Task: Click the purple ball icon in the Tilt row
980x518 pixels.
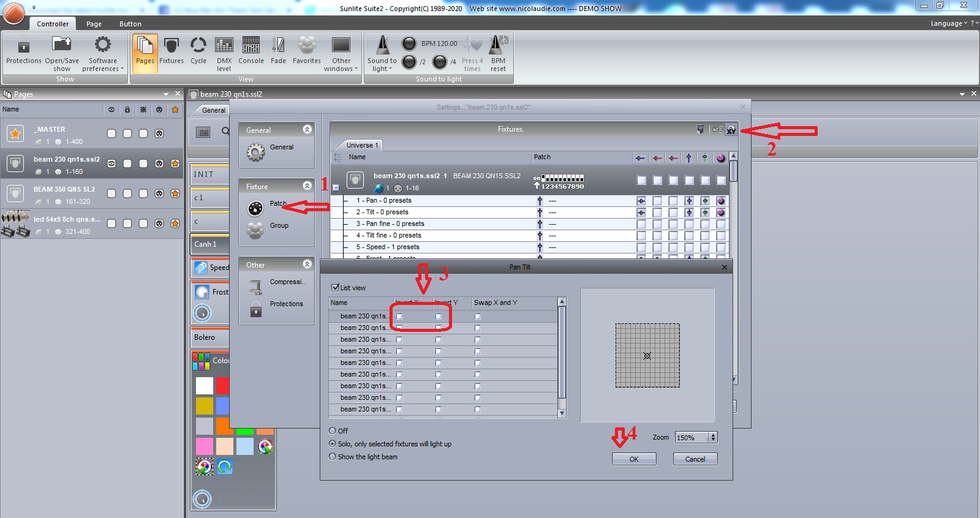Action: (x=721, y=212)
